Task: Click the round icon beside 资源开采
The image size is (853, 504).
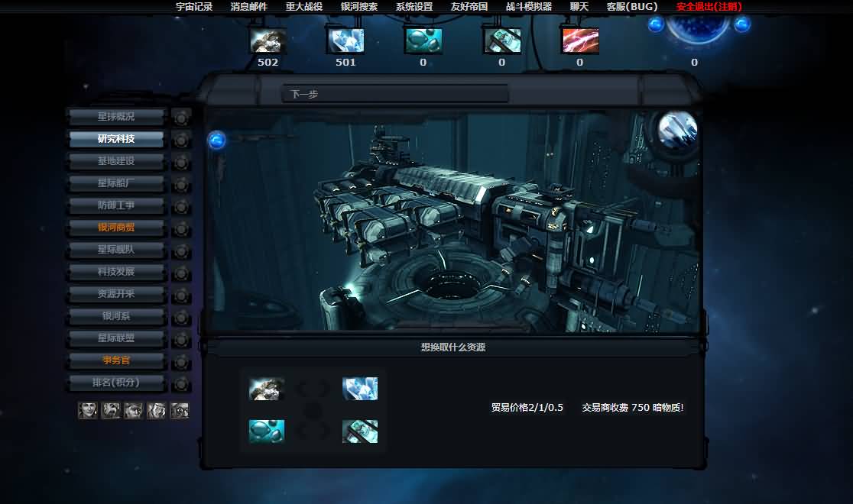Action: [181, 296]
